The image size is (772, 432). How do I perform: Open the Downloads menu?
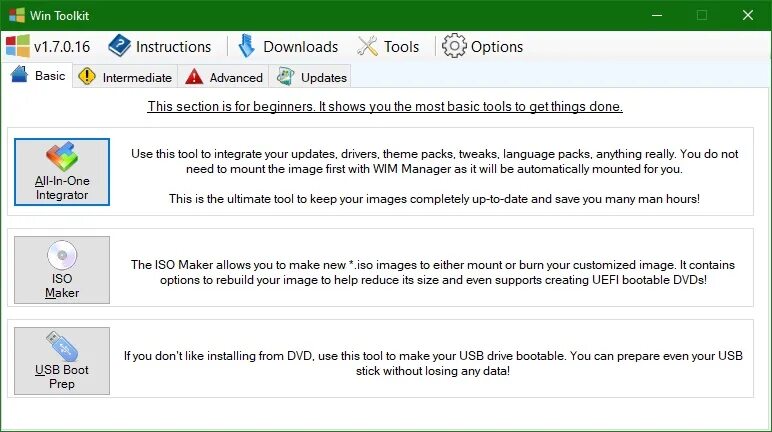point(289,47)
